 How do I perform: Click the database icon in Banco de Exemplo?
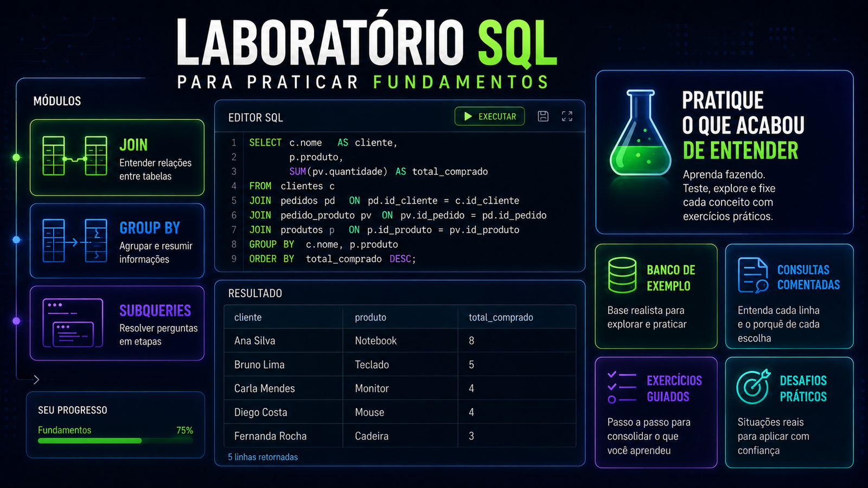click(x=622, y=275)
